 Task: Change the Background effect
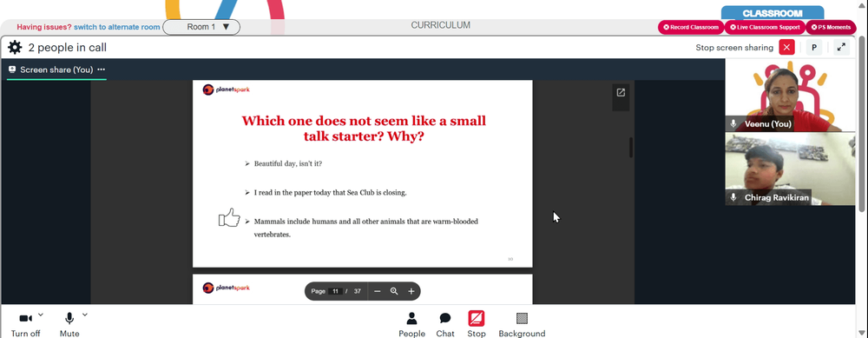522,324
